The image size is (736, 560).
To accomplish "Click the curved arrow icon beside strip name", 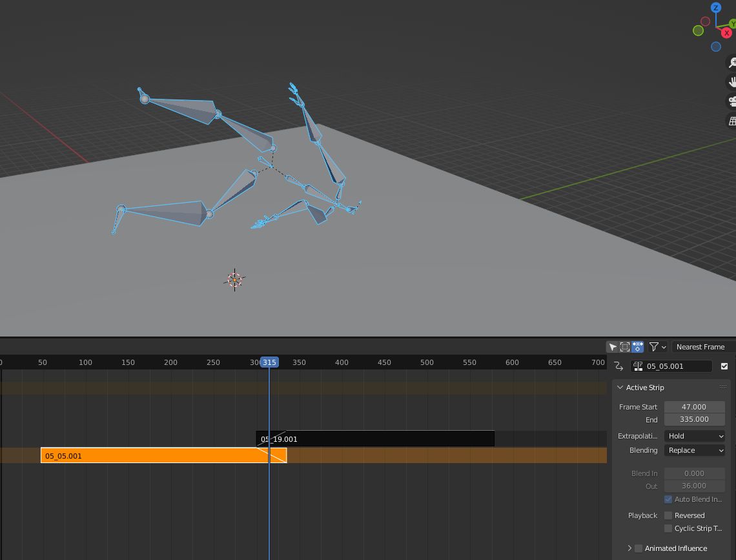I will [x=618, y=366].
